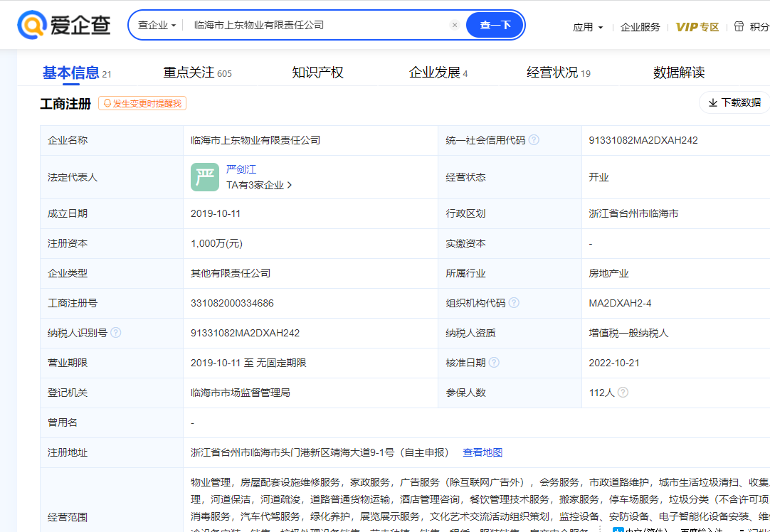The width and height of the screenshot is (770, 532).
Task: Open help icon beside 组织机构代码
Action: [x=514, y=303]
